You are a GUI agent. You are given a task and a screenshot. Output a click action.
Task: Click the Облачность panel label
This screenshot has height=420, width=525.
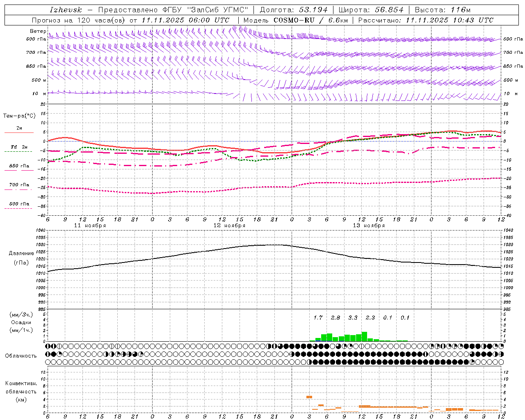click(x=21, y=356)
